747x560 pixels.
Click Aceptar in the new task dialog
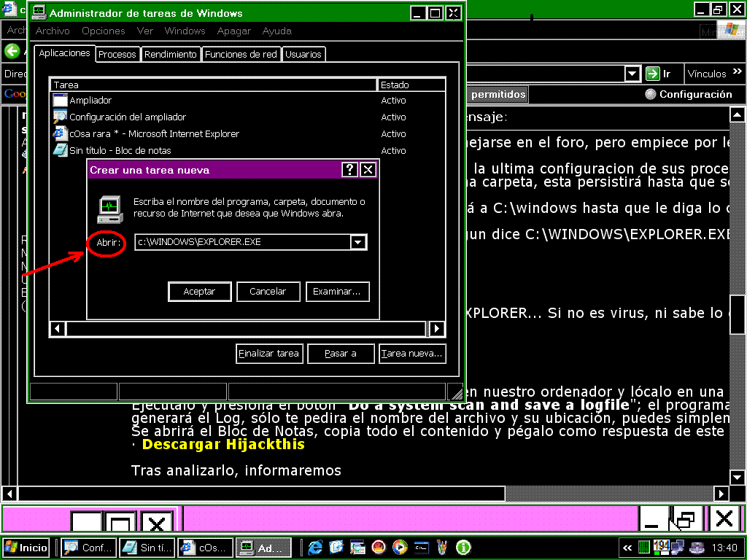click(x=200, y=292)
